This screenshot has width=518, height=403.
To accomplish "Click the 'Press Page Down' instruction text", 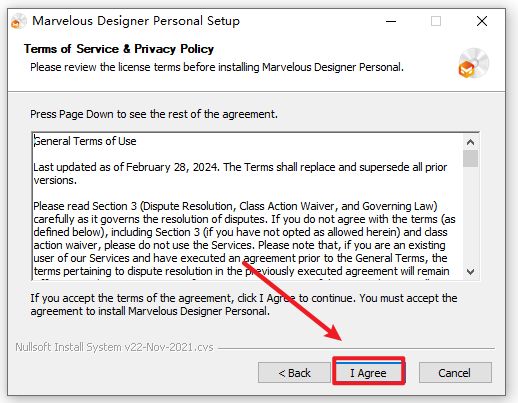I will [154, 114].
